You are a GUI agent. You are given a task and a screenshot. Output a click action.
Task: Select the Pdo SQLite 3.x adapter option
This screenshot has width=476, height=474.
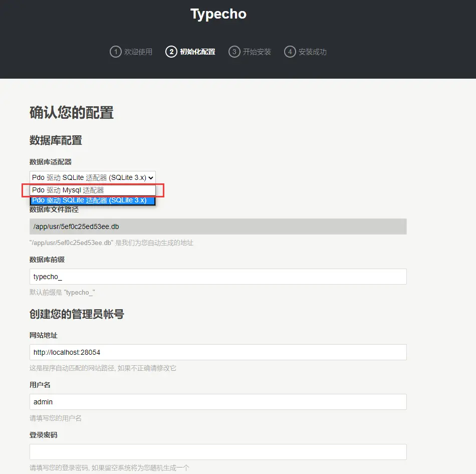(x=93, y=200)
